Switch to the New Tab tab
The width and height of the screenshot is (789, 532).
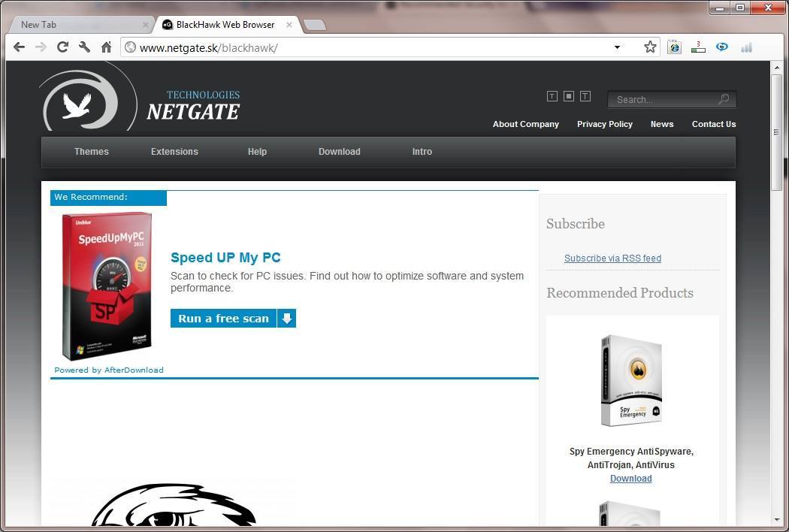pos(80,25)
